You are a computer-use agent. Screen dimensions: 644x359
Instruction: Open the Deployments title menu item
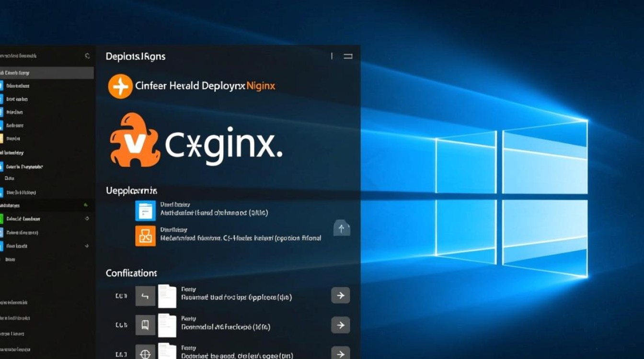136,56
